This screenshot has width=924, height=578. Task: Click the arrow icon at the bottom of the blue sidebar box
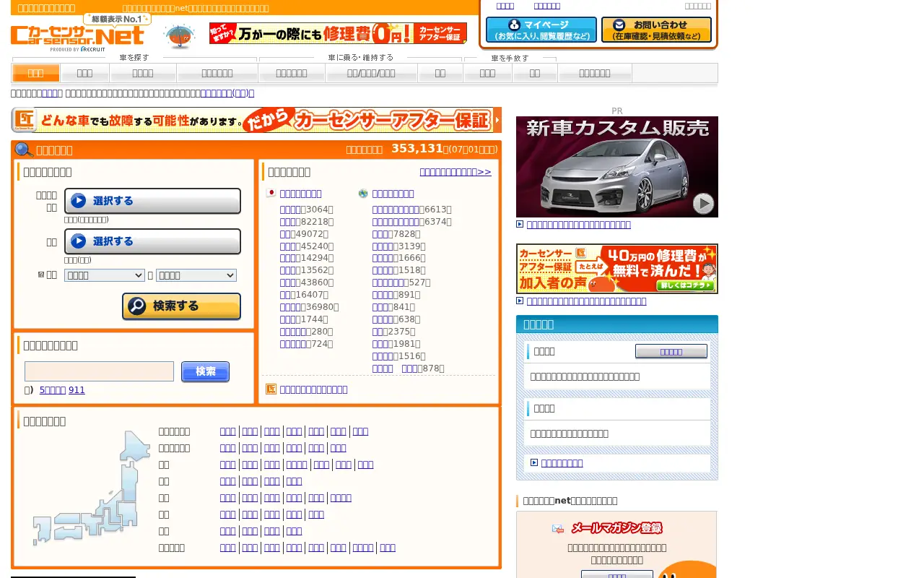[x=534, y=462]
